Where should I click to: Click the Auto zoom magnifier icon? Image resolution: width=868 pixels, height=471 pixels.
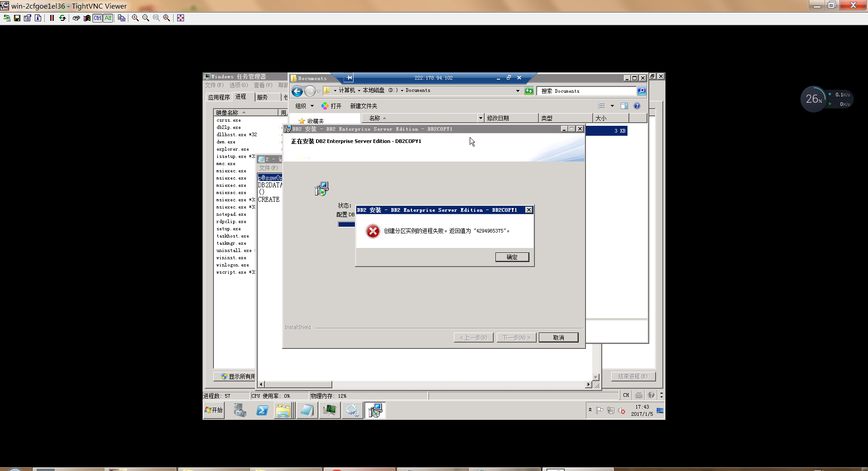point(166,18)
